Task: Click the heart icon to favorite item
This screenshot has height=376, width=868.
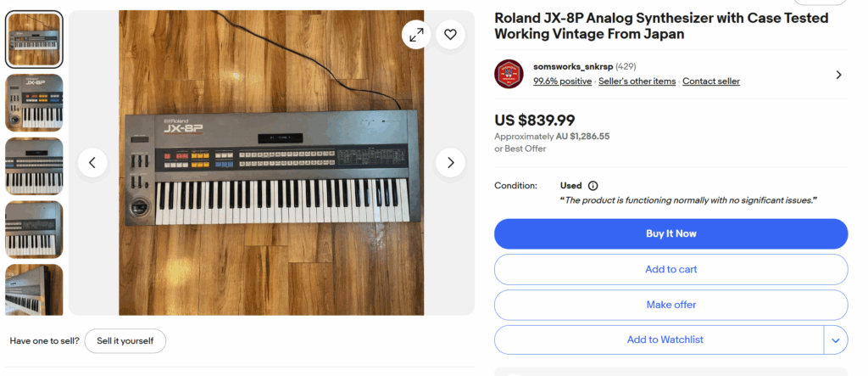Action: [450, 35]
